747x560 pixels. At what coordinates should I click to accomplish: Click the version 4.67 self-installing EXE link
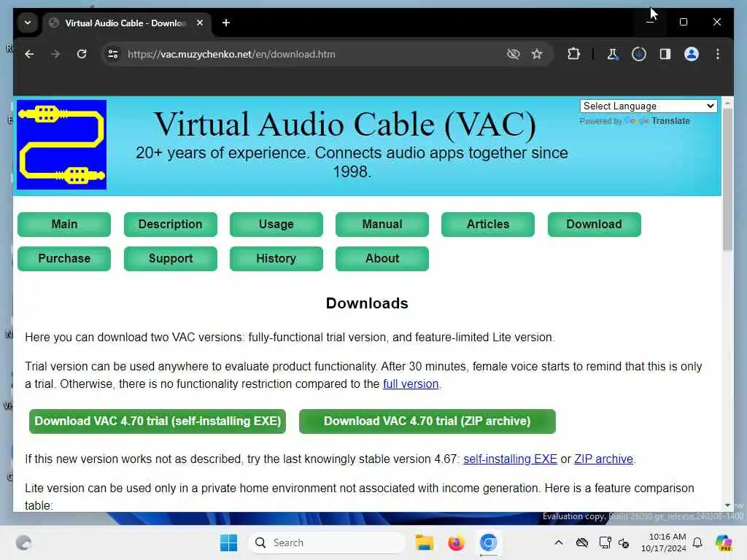point(510,459)
